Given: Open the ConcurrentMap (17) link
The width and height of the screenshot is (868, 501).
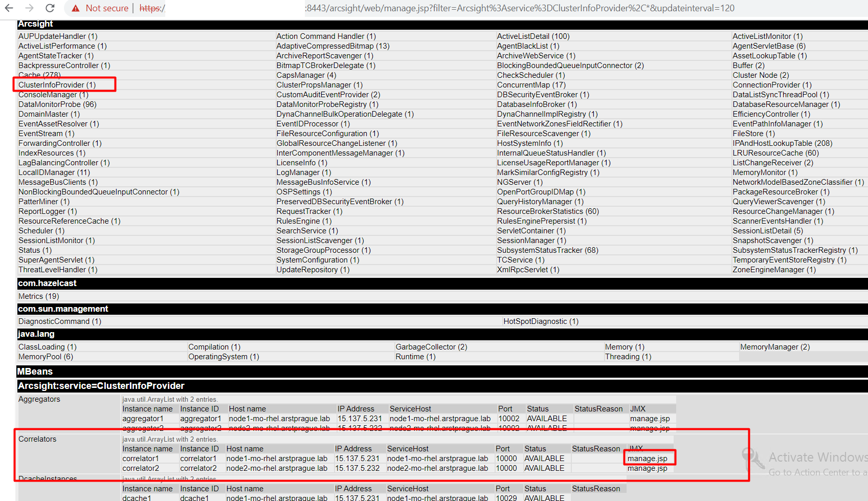Looking at the screenshot, I should coord(531,85).
